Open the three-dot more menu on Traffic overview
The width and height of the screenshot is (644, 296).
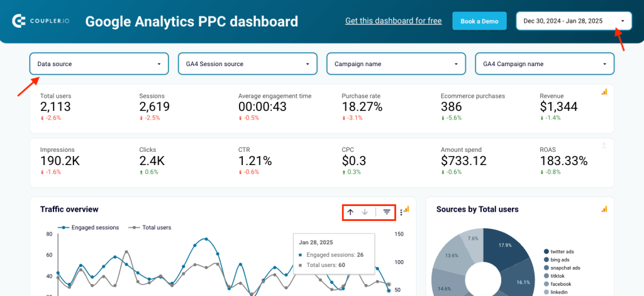pos(401,212)
